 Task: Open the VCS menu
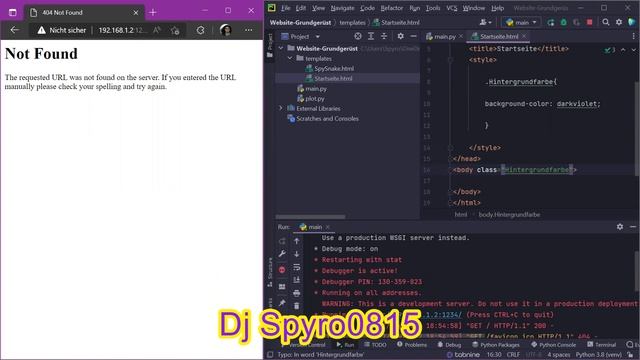(x=451, y=8)
